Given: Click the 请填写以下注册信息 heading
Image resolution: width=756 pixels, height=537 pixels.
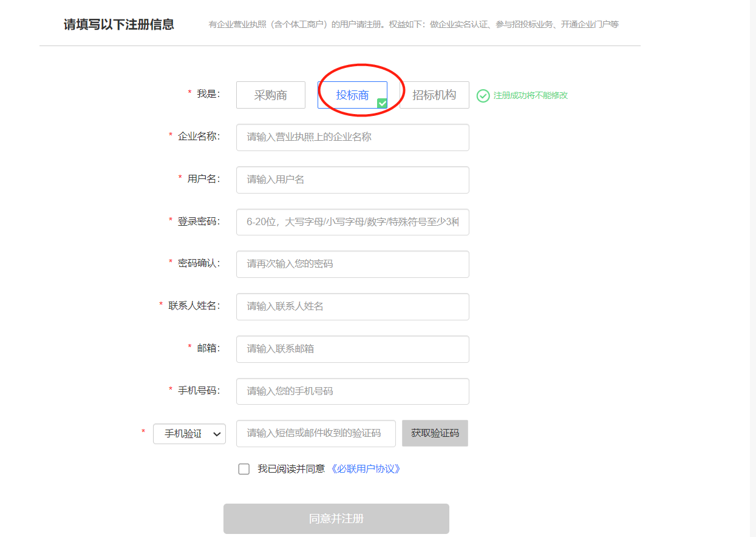Looking at the screenshot, I should (119, 25).
